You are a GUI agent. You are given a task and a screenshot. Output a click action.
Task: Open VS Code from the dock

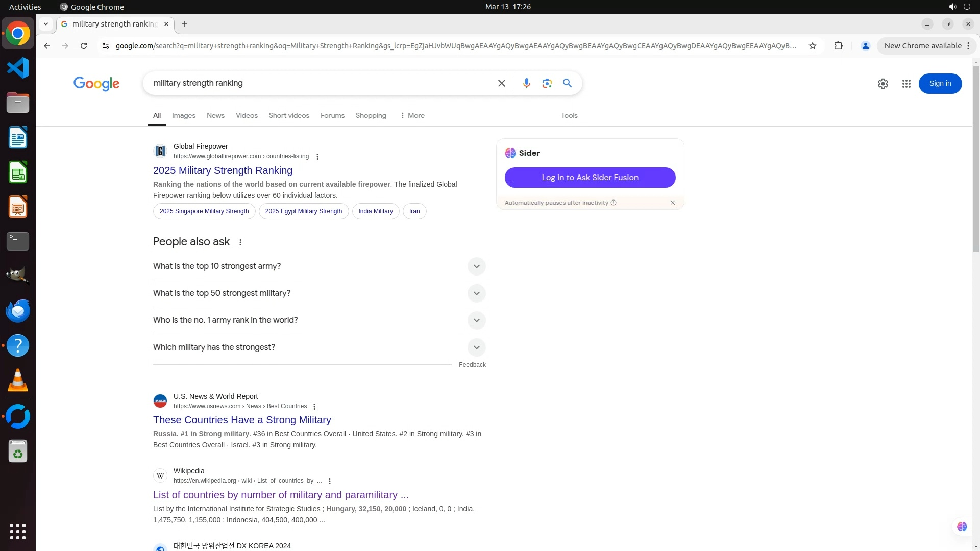coord(18,68)
